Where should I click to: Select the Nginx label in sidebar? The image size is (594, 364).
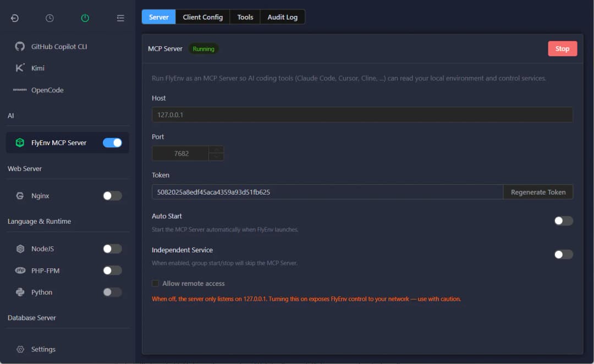point(40,196)
